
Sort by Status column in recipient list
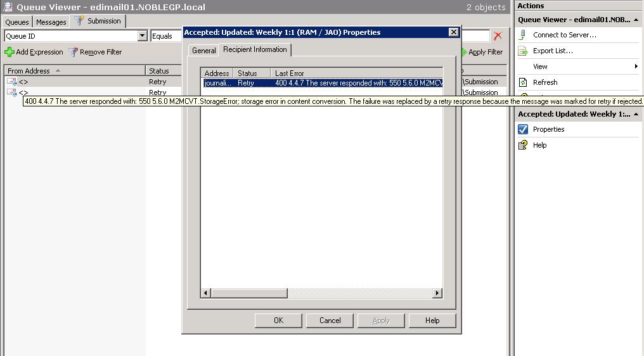click(x=252, y=73)
